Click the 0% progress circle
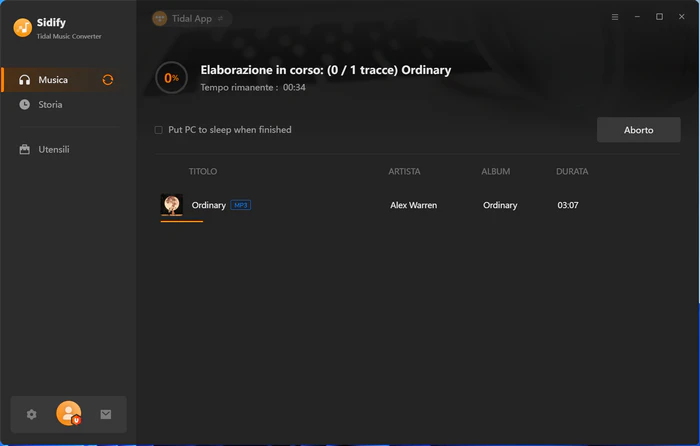This screenshot has width=700, height=446. pos(171,78)
